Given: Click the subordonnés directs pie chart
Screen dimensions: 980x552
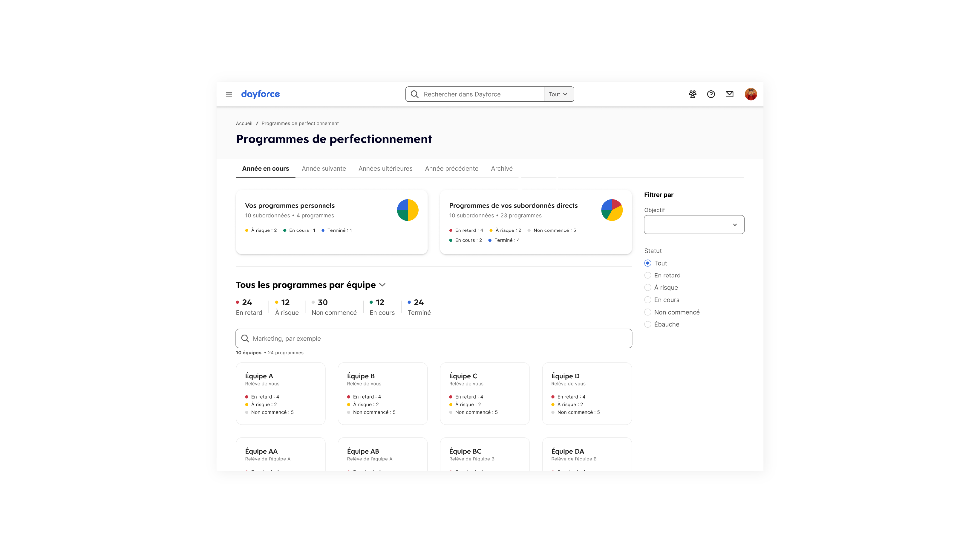Looking at the screenshot, I should pyautogui.click(x=612, y=210).
